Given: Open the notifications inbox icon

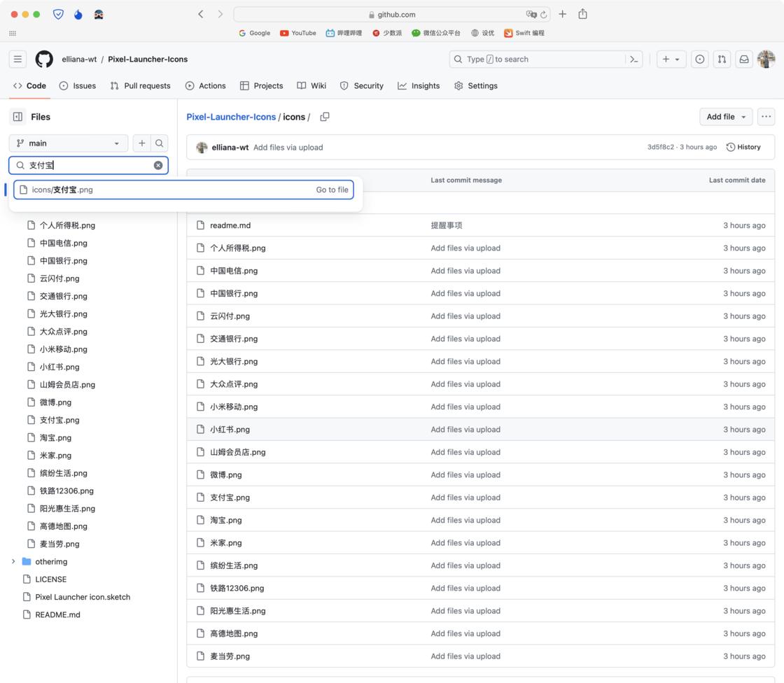Looking at the screenshot, I should [x=744, y=59].
